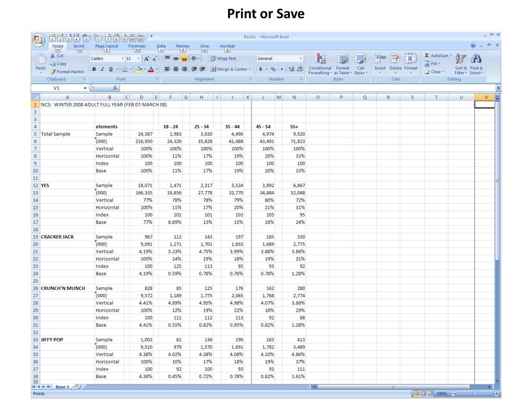Click the zoom slider handle
532x399 pixels.
click(475, 393)
